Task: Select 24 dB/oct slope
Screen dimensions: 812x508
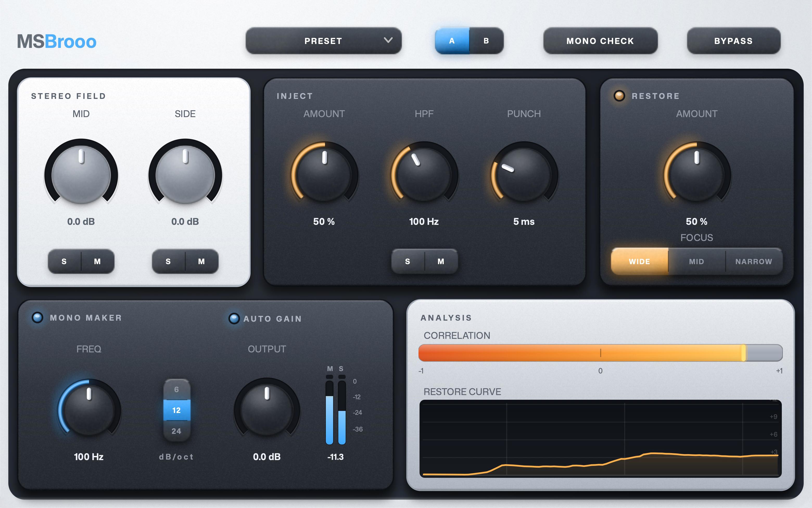Action: tap(177, 431)
